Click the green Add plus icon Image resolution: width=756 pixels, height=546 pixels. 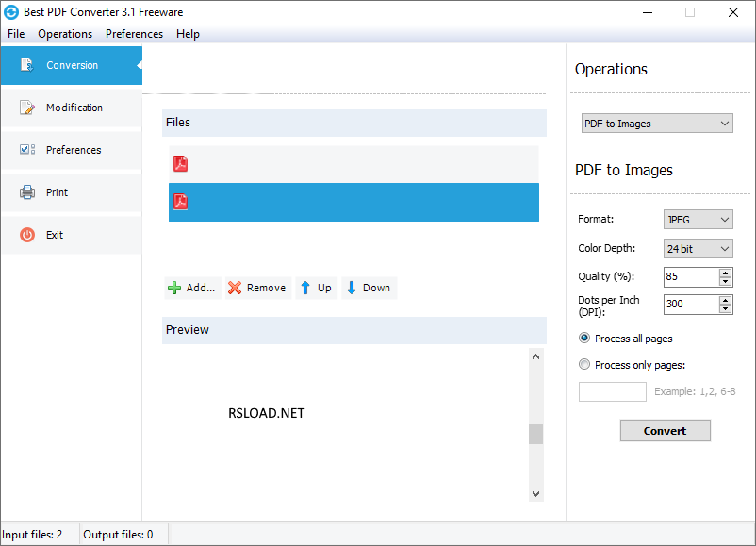pyautogui.click(x=173, y=288)
